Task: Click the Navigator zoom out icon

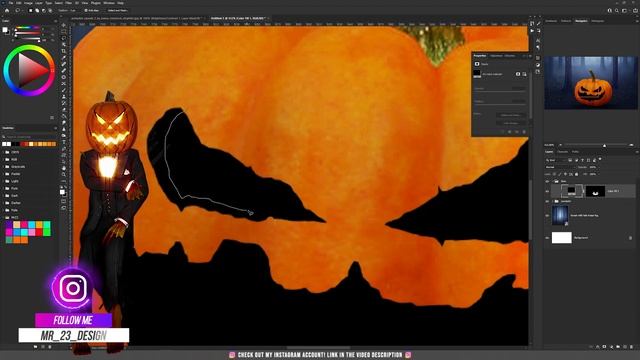Action: click(560, 145)
